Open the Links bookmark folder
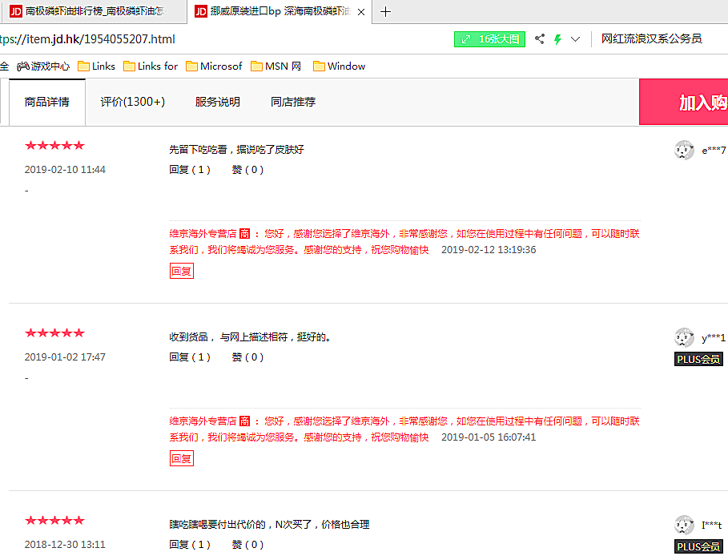Screen dimensions: 728x560 96,66
